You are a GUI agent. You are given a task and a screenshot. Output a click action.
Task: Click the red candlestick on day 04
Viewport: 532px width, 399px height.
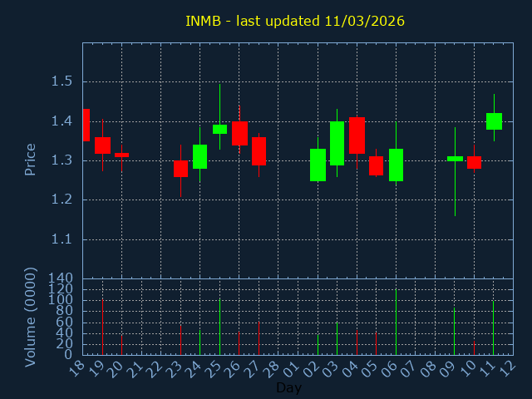357,135
